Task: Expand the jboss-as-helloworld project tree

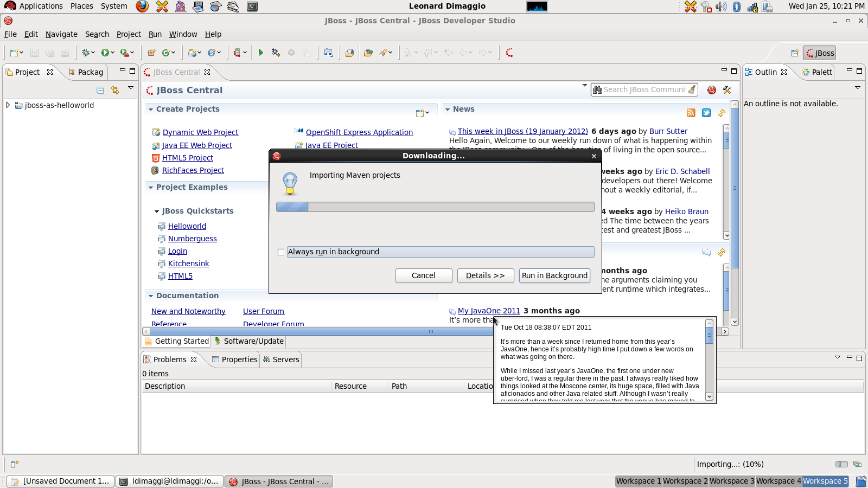Action: point(8,105)
